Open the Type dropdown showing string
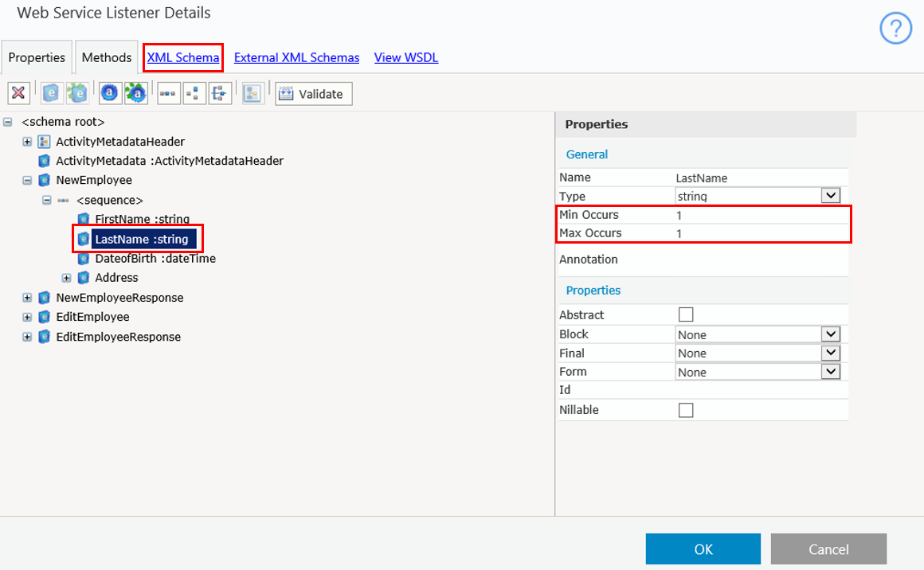Screen dimensions: 924x570 coord(830,196)
